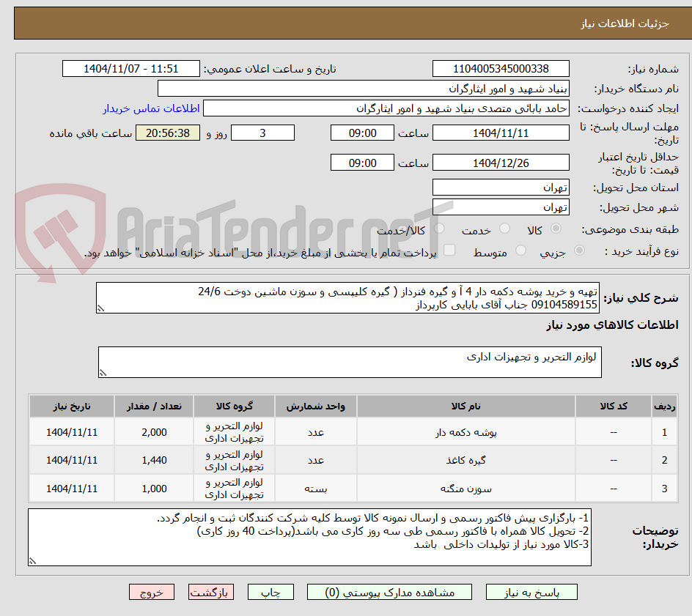
Task: Click the استان محل تحویل field تهران
Action: (501, 188)
